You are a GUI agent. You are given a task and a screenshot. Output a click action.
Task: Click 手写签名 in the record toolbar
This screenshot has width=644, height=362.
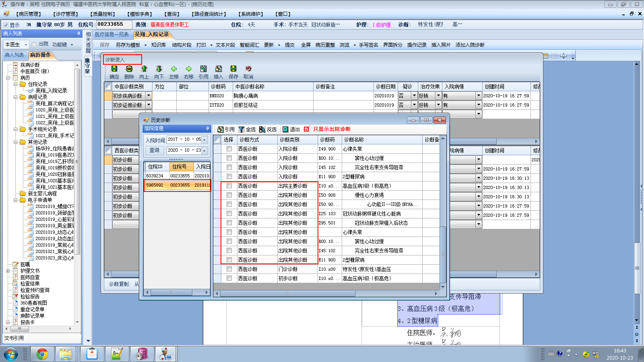click(369, 45)
